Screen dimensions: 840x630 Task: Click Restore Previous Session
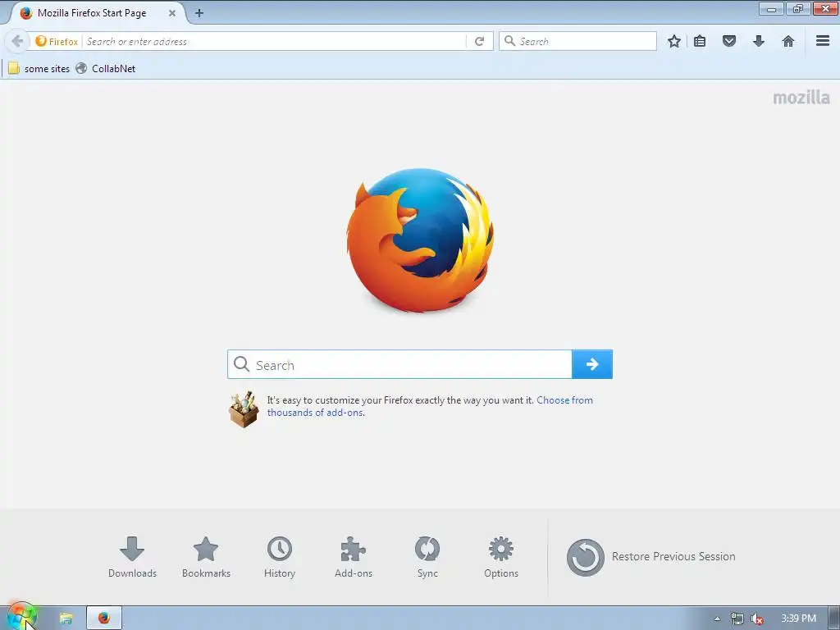[651, 557]
